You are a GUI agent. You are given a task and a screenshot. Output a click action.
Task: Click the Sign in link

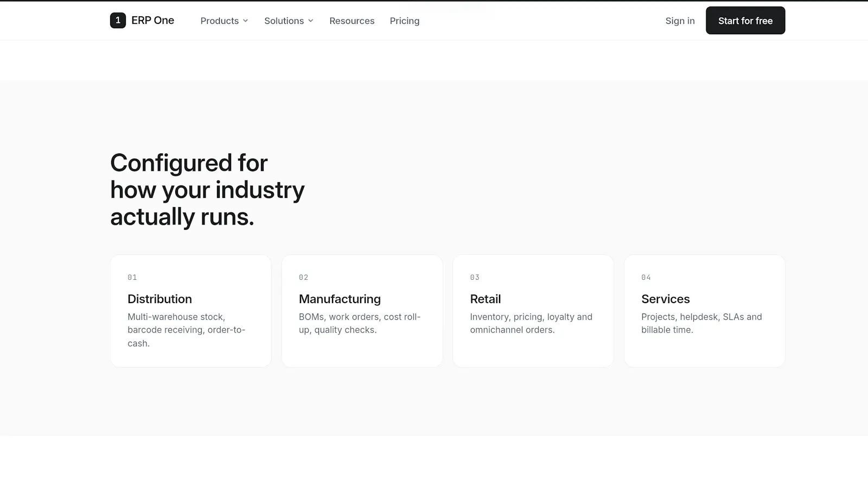(680, 21)
